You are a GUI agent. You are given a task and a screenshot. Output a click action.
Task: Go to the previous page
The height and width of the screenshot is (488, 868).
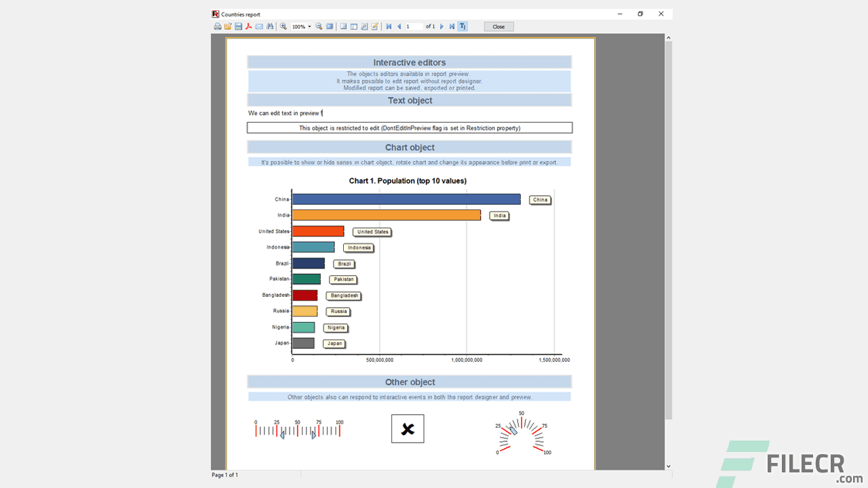pyautogui.click(x=399, y=26)
